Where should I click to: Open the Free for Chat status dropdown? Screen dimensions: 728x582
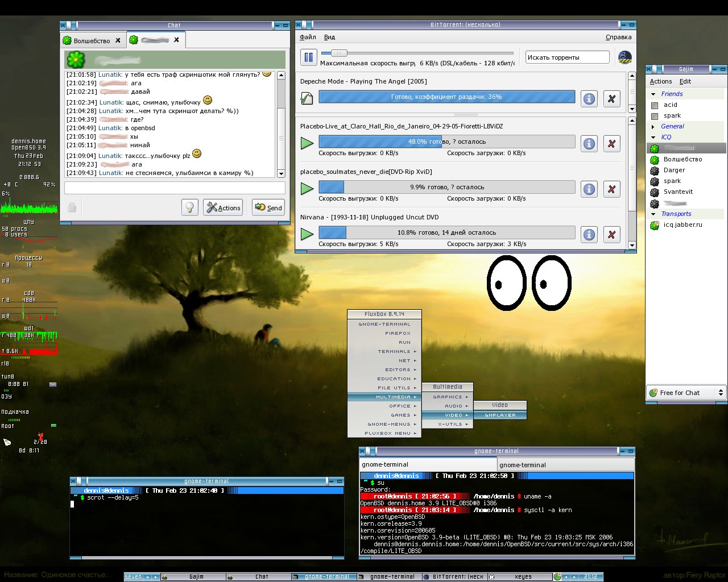[x=686, y=393]
